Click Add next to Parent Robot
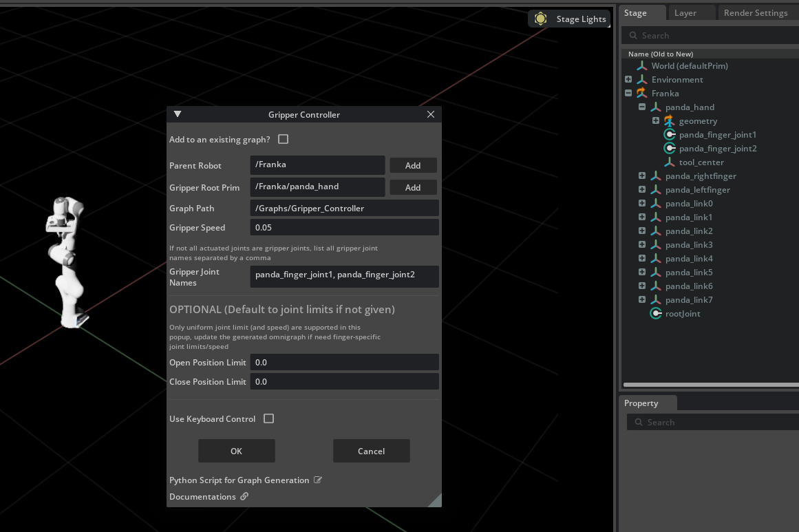Viewport: 799px width, 532px height. 413,165
